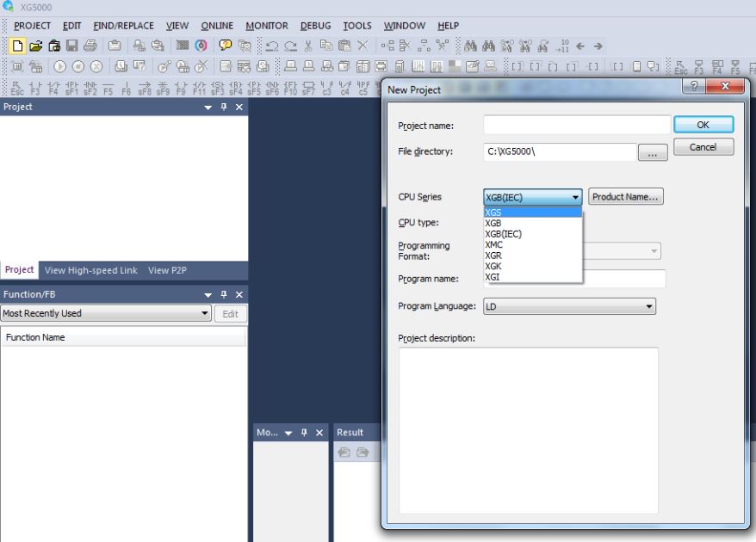Click the Delete X icon
Viewport: 756px width, 542px height.
tap(363, 46)
